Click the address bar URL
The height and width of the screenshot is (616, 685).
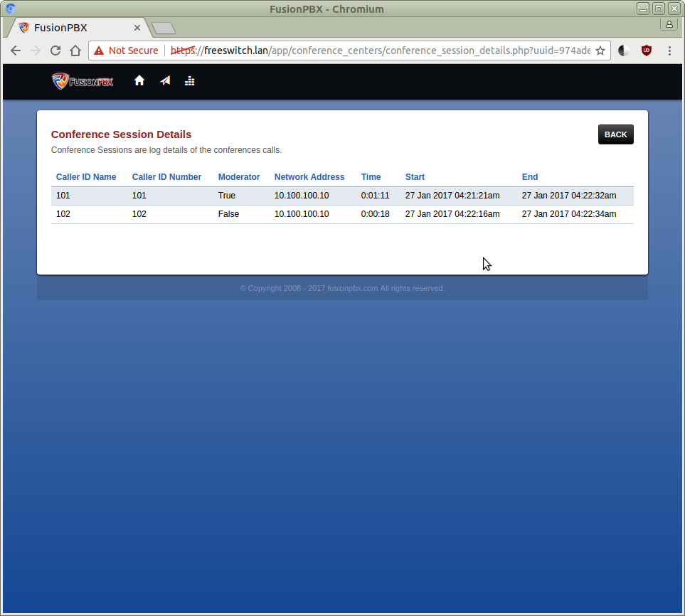tap(391, 51)
